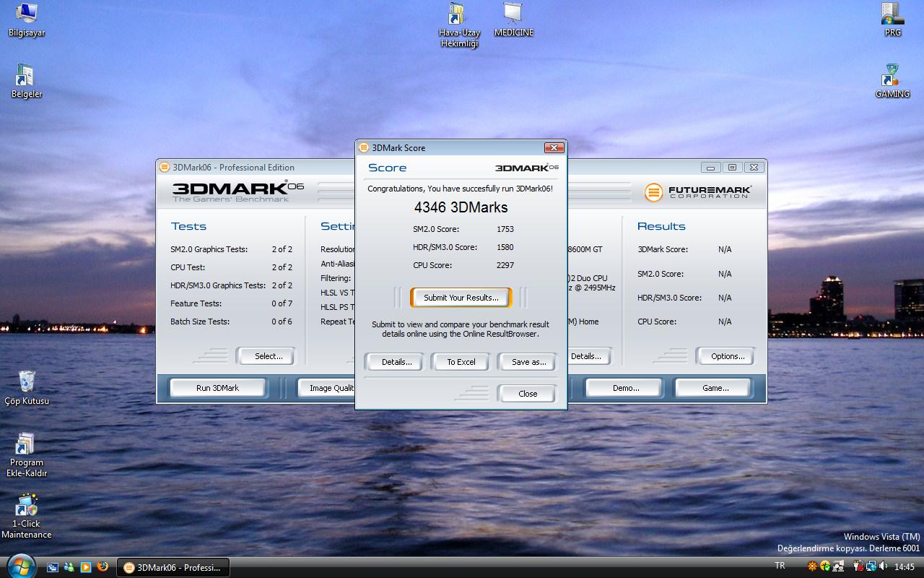Click To Excel button
The width and height of the screenshot is (924, 578).
(x=461, y=362)
